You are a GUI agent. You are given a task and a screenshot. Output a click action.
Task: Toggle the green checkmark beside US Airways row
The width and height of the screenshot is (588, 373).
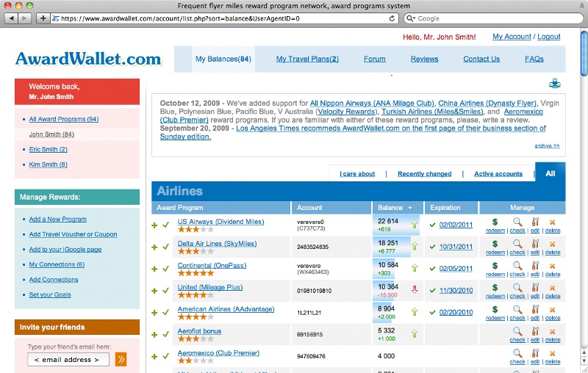click(x=166, y=225)
